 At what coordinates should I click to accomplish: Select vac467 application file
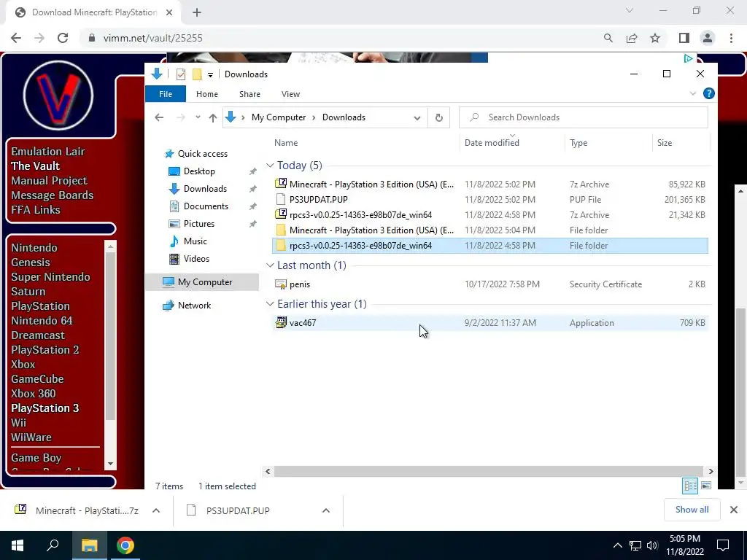489,323
